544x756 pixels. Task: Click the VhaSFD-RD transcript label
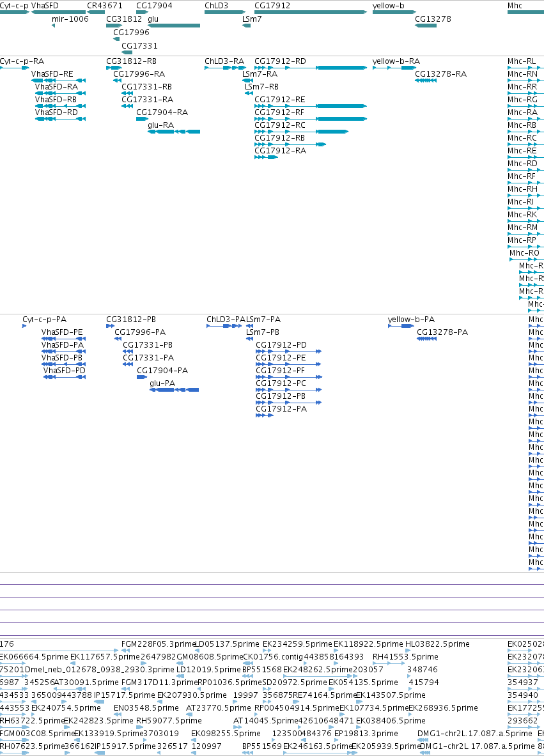click(x=56, y=112)
